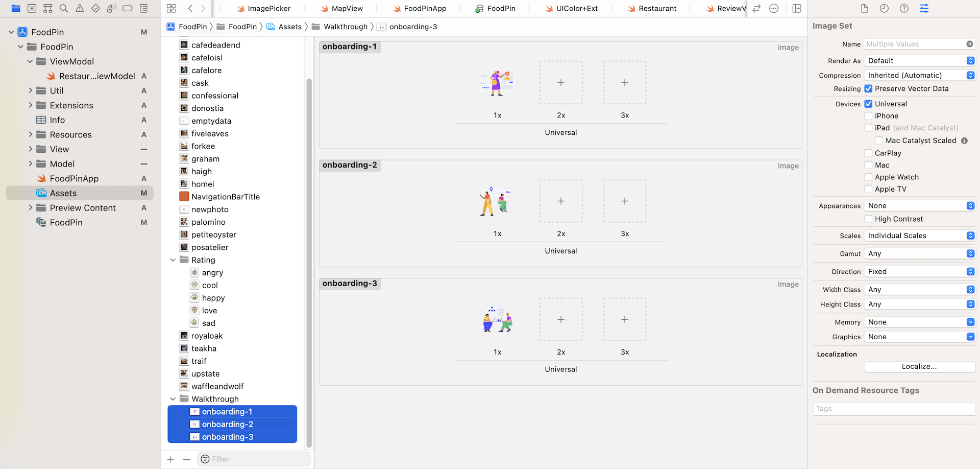Switch to the MapView tab
980x469 pixels.
pos(341,8)
